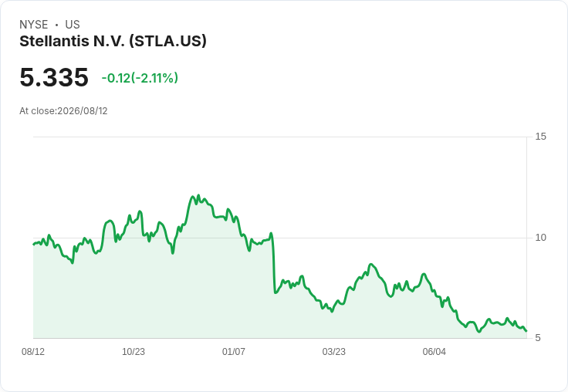Viewport: 568px width, 392px height.
Task: Select the NYSE exchange label
Action: pos(34,24)
